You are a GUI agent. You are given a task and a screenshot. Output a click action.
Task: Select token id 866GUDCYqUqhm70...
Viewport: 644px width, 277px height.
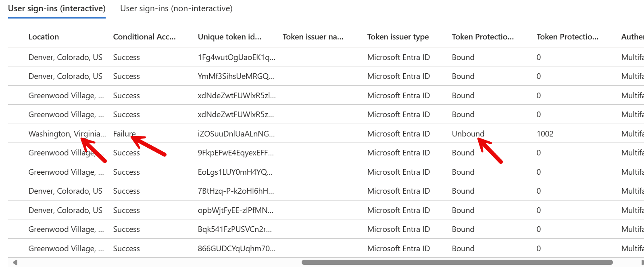tap(237, 248)
